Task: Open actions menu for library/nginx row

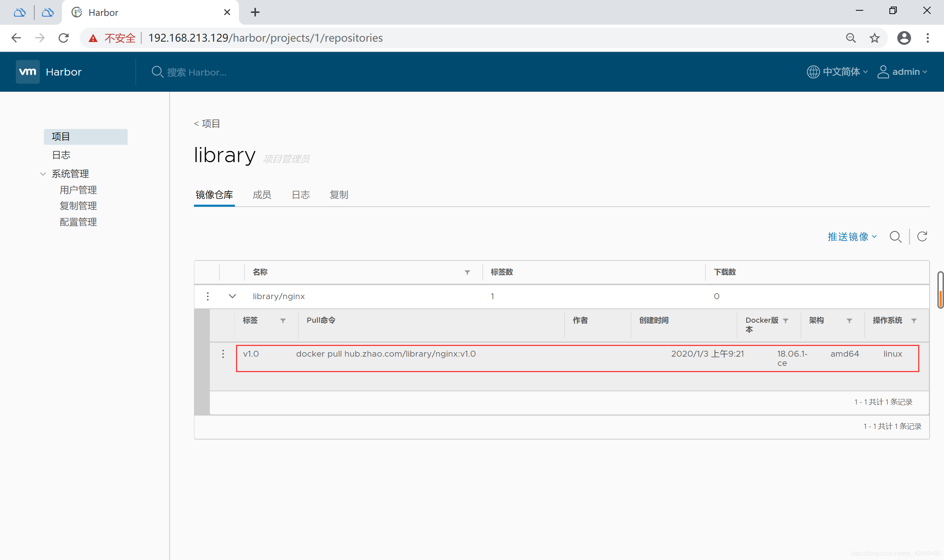Action: [x=208, y=296]
